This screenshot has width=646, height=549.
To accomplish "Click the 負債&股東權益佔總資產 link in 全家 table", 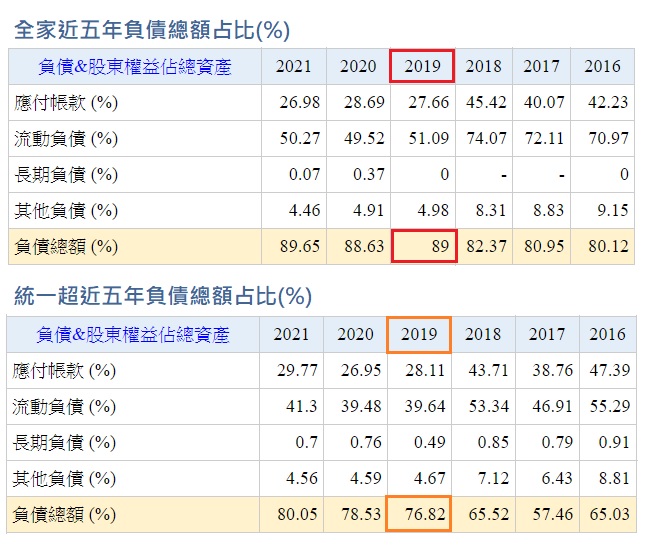I will click(135, 67).
